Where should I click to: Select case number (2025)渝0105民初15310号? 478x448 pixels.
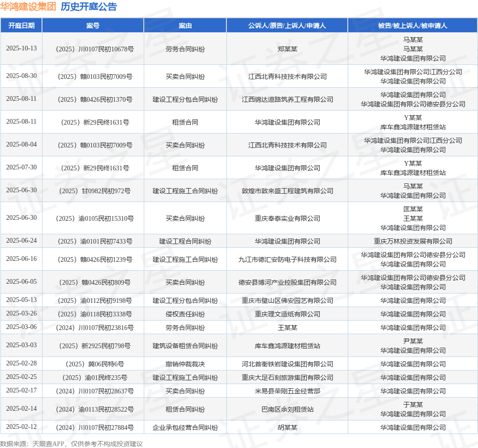95,218
